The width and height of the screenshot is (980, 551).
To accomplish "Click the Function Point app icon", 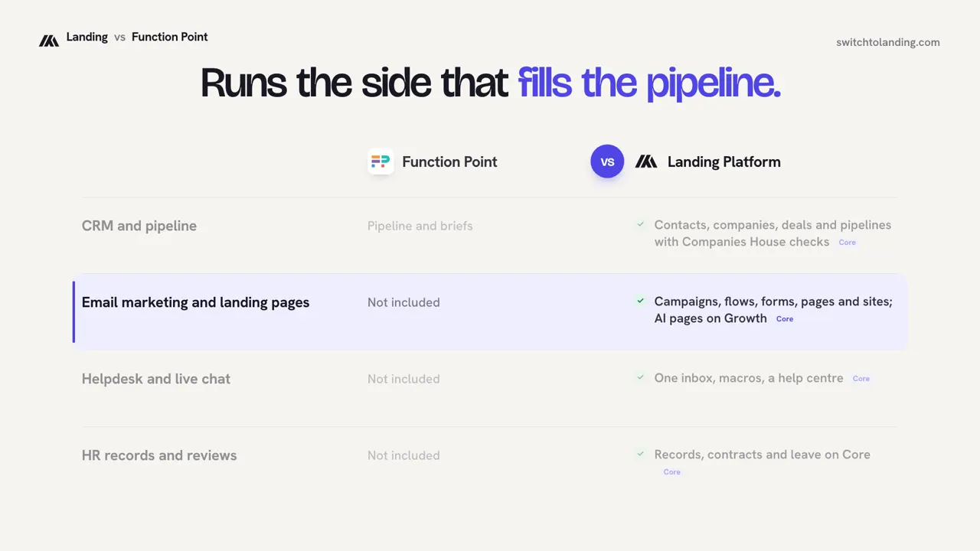I will pos(381,161).
